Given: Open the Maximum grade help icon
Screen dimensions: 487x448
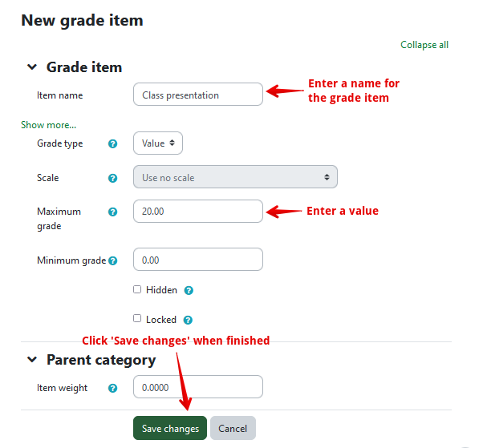Looking at the screenshot, I should [113, 212].
